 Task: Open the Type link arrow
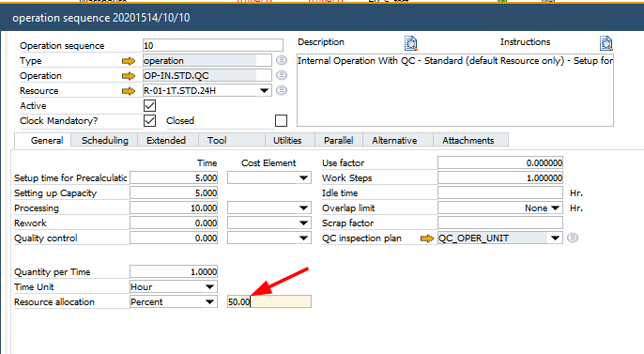[129, 61]
